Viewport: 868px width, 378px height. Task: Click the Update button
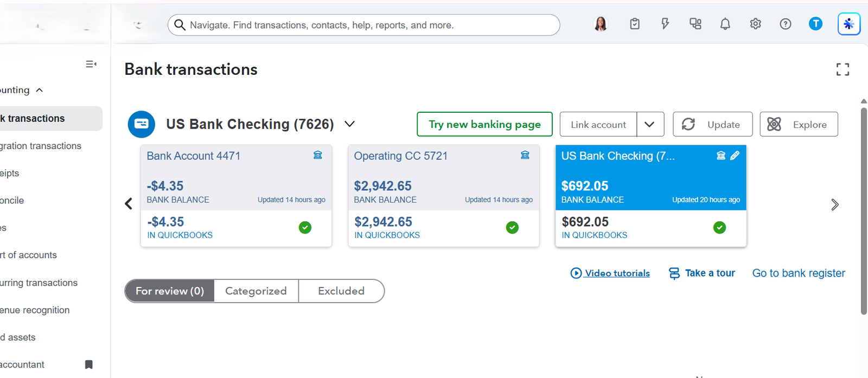tap(712, 124)
